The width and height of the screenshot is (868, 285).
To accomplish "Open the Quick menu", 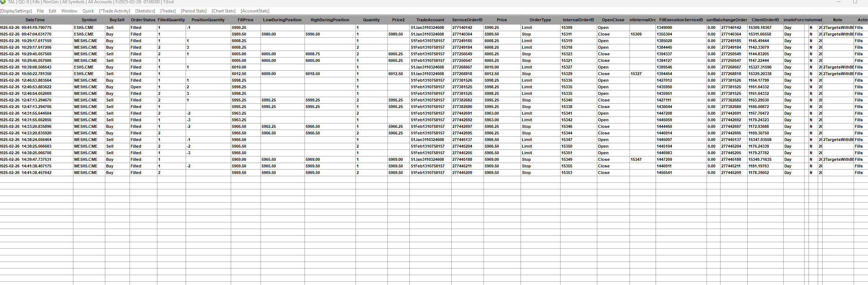I will pyautogui.click(x=88, y=11).
